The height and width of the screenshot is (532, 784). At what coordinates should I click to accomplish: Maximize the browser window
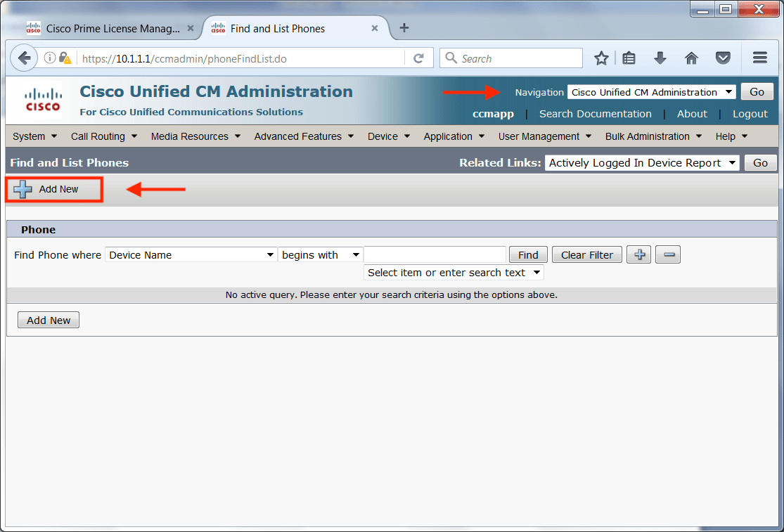726,10
